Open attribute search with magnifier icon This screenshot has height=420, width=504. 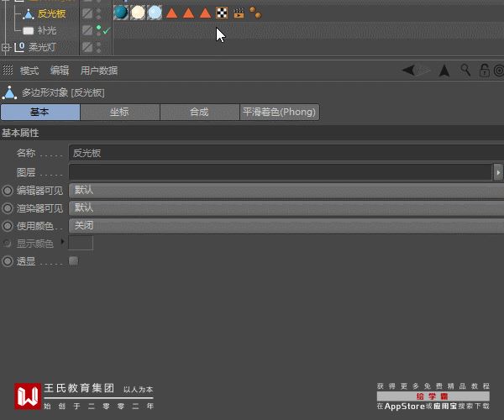pyautogui.click(x=465, y=70)
